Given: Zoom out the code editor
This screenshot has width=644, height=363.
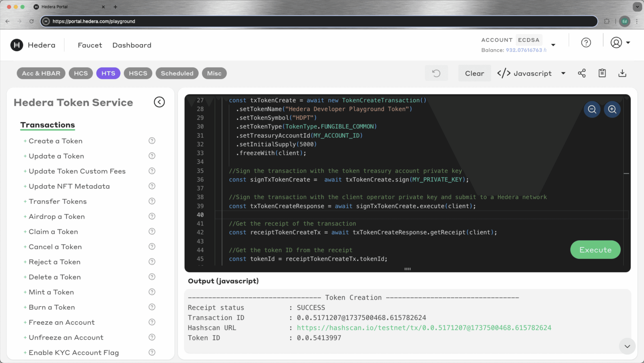Looking at the screenshot, I should [592, 109].
